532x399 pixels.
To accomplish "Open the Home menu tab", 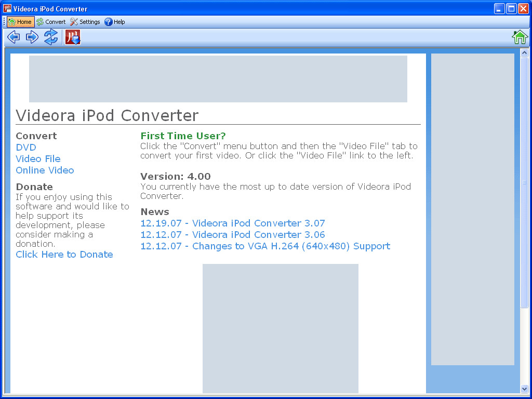I will (20, 22).
